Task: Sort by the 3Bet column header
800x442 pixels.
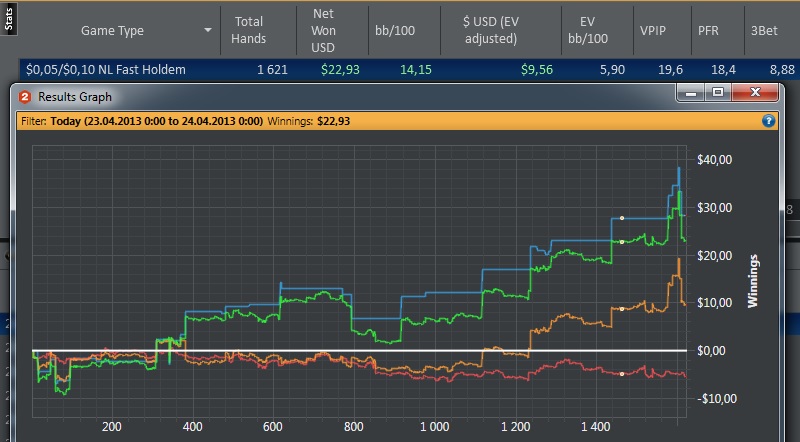Action: (x=762, y=31)
